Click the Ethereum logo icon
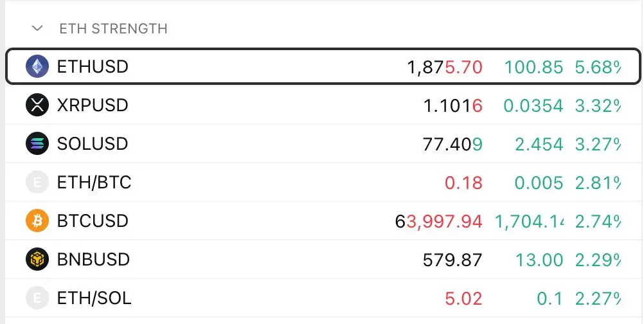This screenshot has width=644, height=324. coord(37,66)
